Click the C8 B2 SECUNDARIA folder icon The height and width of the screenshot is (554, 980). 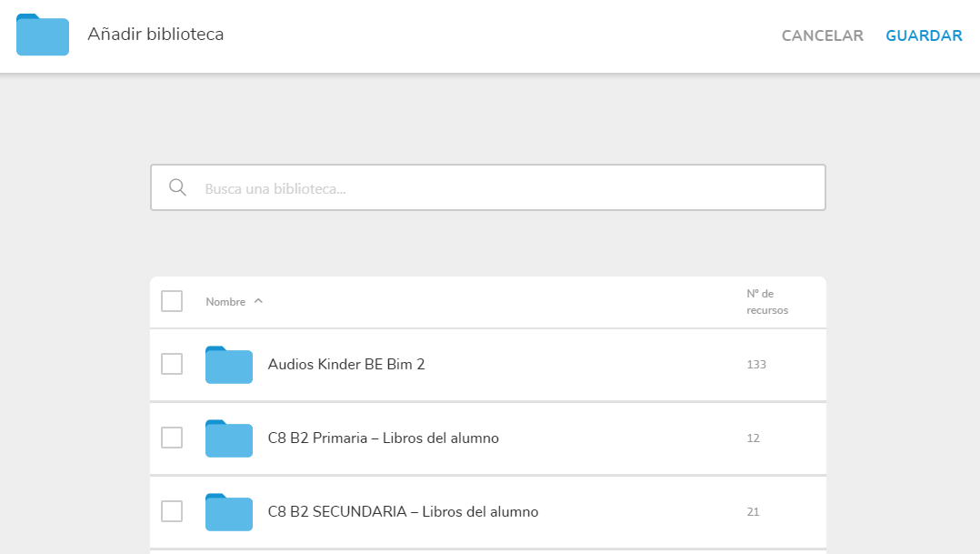[229, 512]
